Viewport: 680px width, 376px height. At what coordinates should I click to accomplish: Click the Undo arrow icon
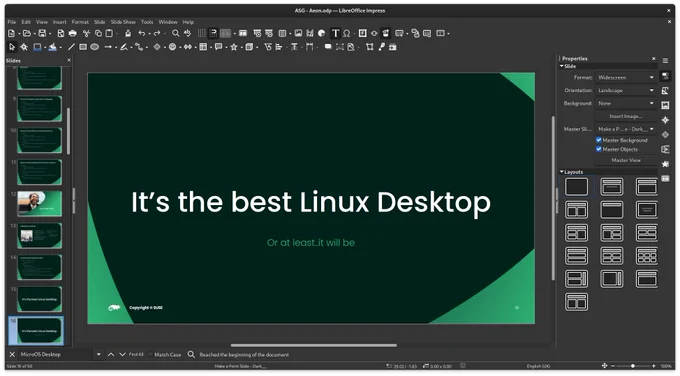pos(141,33)
